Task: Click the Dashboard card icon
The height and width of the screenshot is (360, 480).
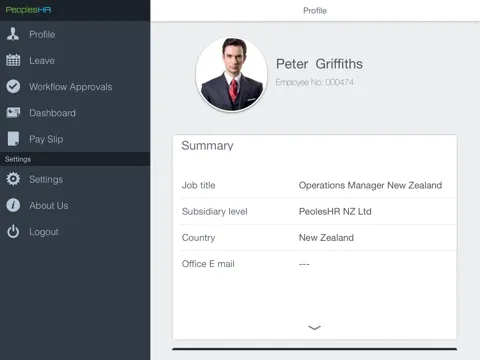Action: [13, 113]
